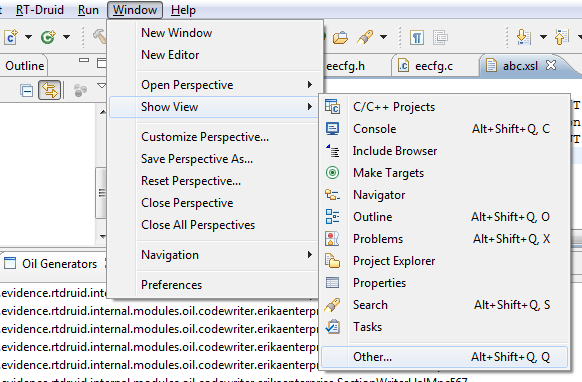Click Collapse All icon in Outline panel
Viewport: 582px width, 382px height.
(27, 91)
